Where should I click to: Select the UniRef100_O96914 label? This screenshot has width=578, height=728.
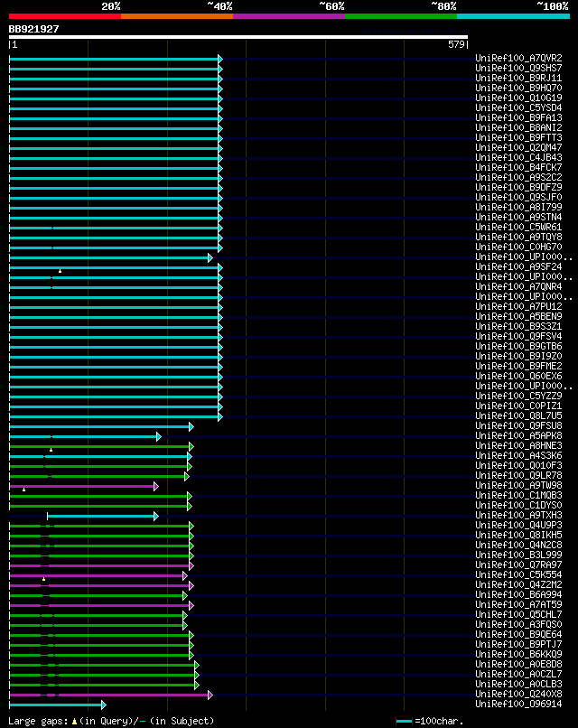518,704
